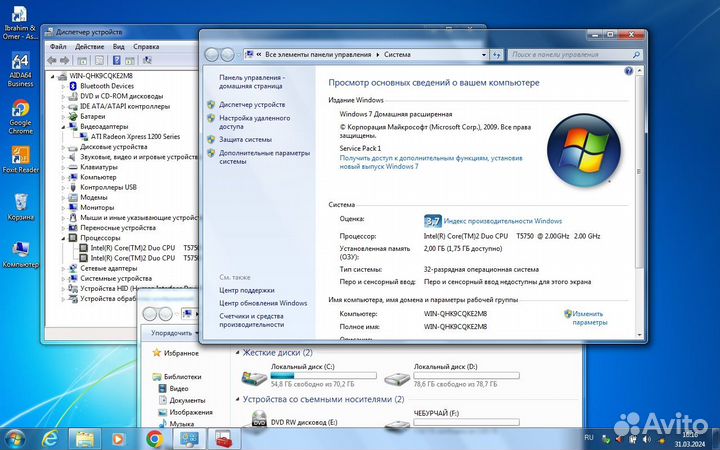Click the RU language indicator
The height and width of the screenshot is (450, 720).
[589, 438]
